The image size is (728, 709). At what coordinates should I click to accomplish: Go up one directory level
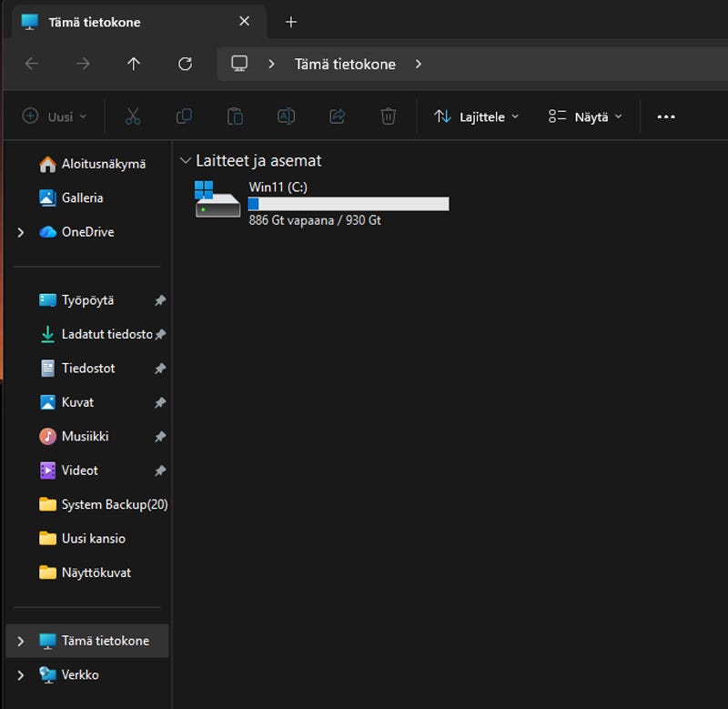point(134,64)
